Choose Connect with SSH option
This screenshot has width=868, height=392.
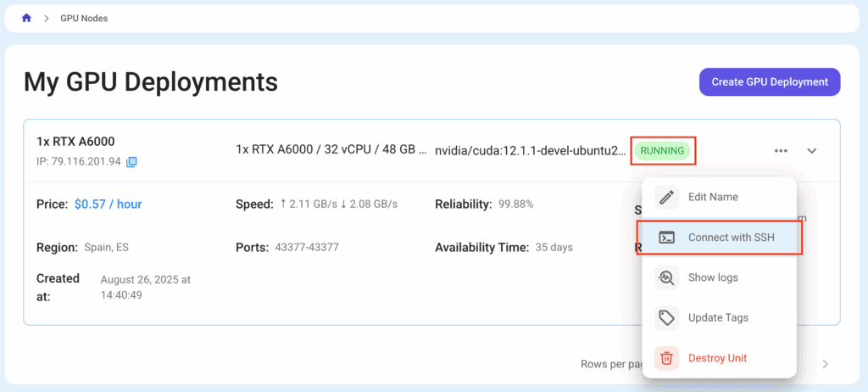click(x=731, y=238)
